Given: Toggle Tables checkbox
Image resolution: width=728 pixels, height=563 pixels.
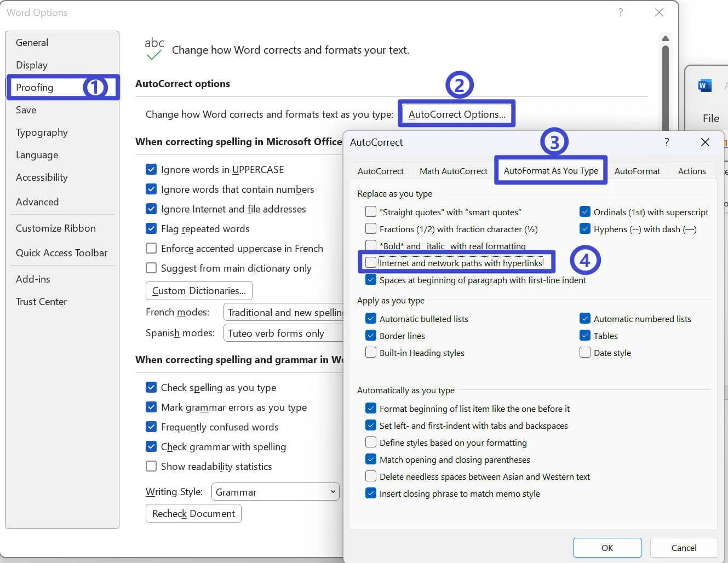Looking at the screenshot, I should coord(585,335).
